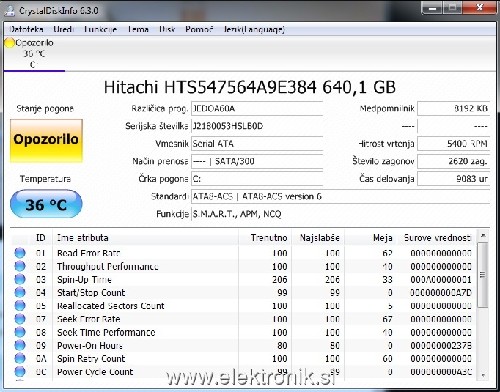
Task: Click the scroll down arrow of attribute list
Action: [x=482, y=375]
